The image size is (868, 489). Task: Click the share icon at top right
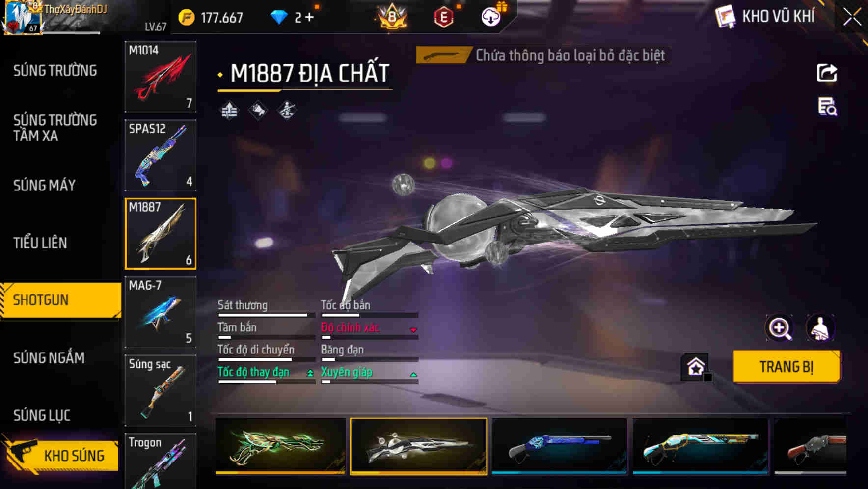pyautogui.click(x=827, y=73)
